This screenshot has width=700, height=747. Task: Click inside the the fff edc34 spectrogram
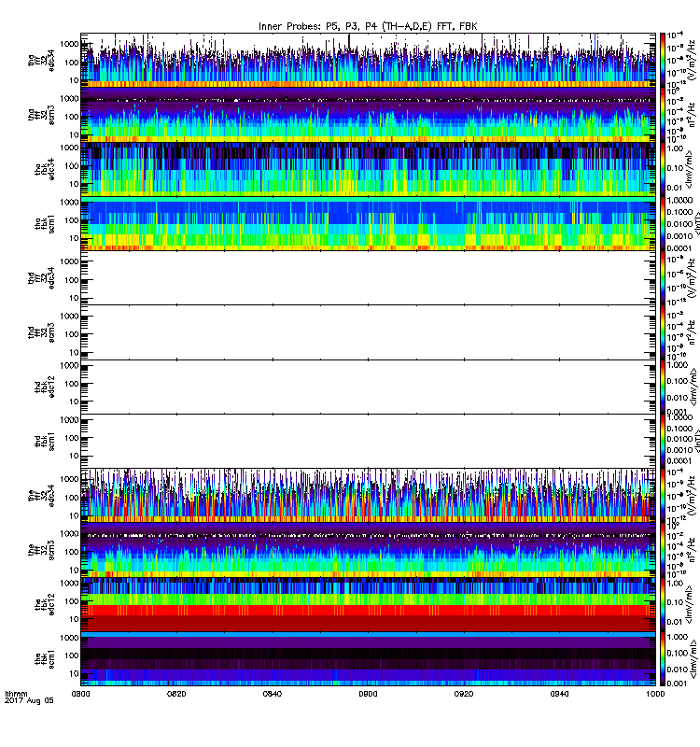[368, 496]
